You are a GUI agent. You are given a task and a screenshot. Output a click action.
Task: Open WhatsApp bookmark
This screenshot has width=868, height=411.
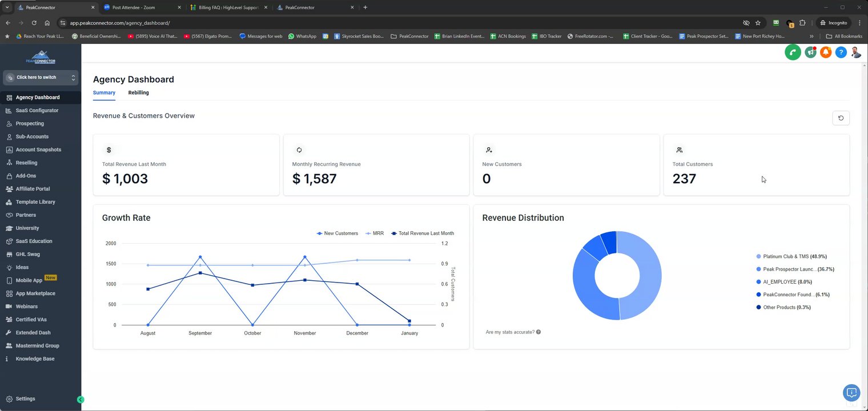click(302, 36)
